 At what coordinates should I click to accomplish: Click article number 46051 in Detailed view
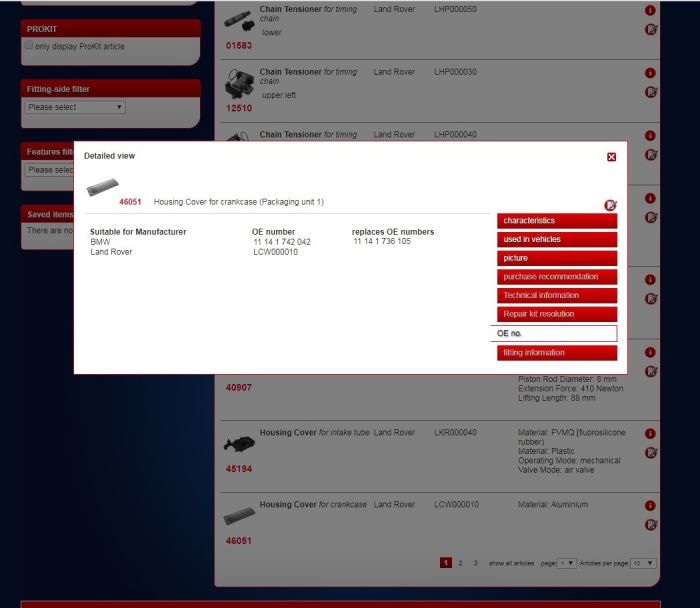tap(130, 202)
